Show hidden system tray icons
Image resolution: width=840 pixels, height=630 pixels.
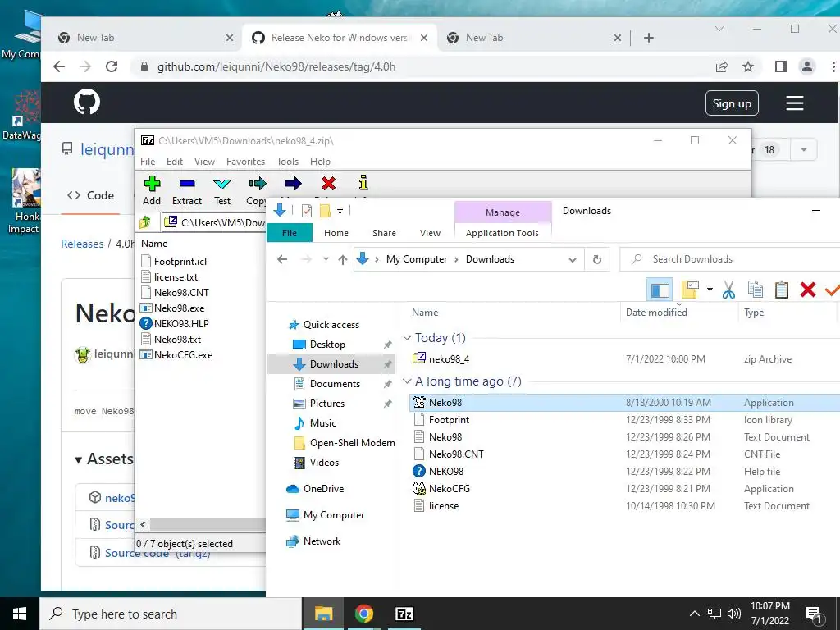pyautogui.click(x=694, y=614)
